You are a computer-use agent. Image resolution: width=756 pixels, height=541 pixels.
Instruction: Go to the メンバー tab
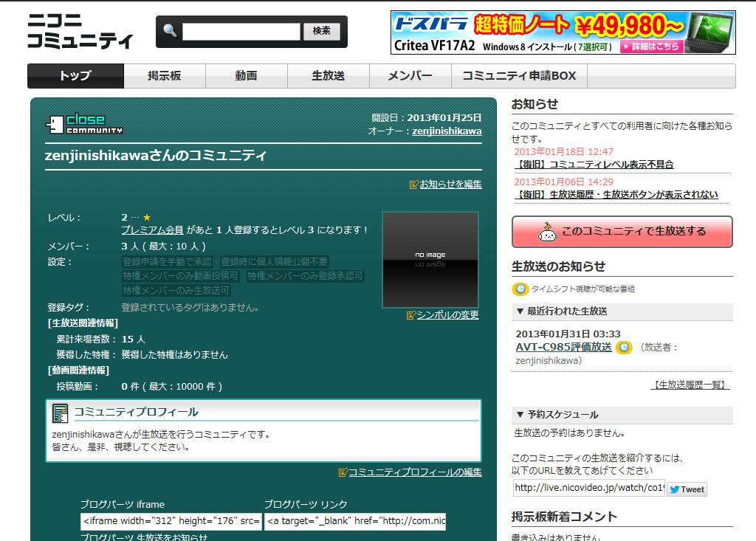pos(410,76)
